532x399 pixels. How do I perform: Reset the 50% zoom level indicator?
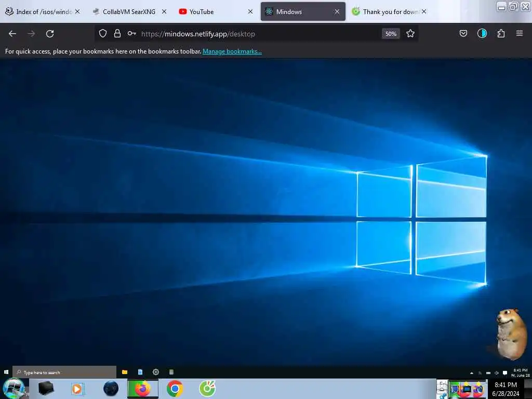point(391,34)
